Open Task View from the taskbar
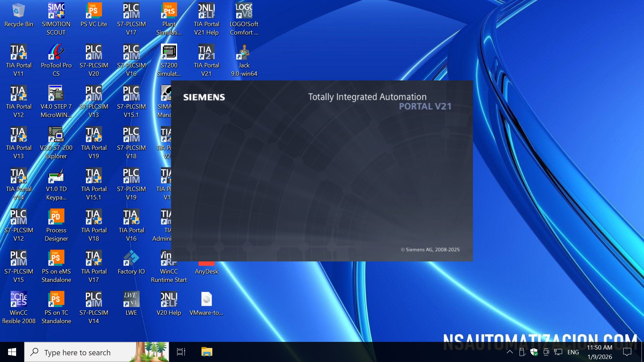This screenshot has height=362, width=644. pyautogui.click(x=181, y=352)
